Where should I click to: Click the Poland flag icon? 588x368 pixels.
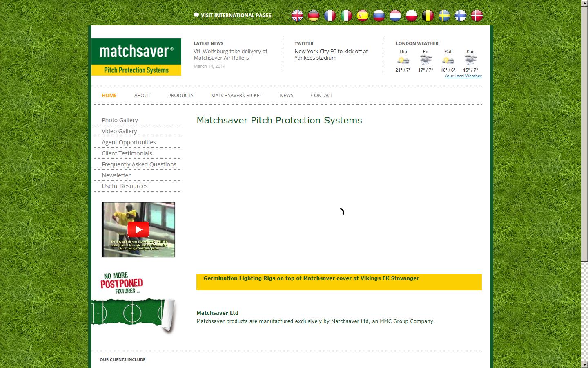tap(411, 16)
